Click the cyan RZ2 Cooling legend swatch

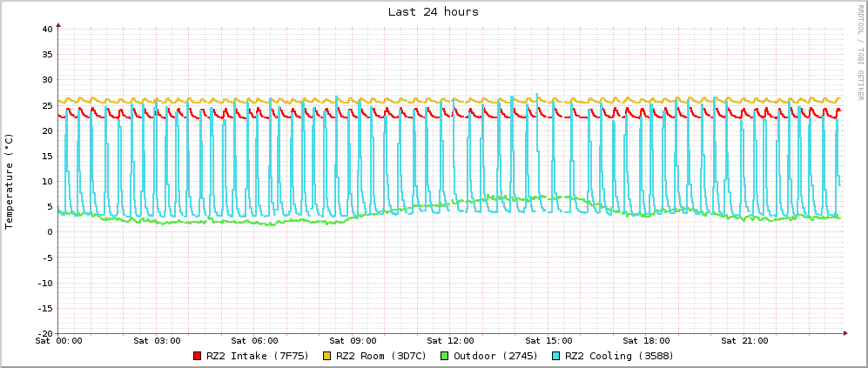pos(555,356)
